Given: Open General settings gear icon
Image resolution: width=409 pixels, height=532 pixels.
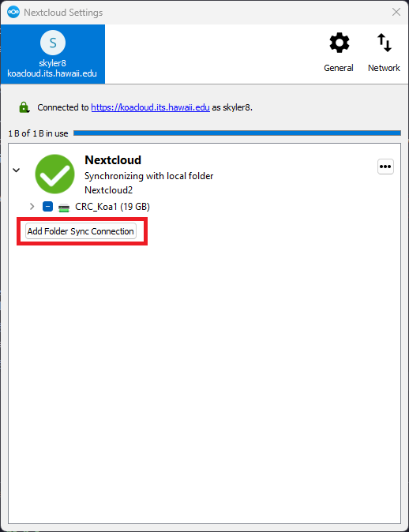Looking at the screenshot, I should pos(339,43).
